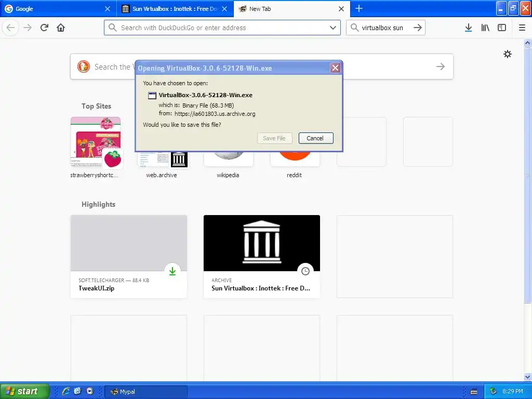Image resolution: width=532 pixels, height=399 pixels.
Task: Submit the 'virtualbox sun' search arrow
Action: click(x=418, y=28)
